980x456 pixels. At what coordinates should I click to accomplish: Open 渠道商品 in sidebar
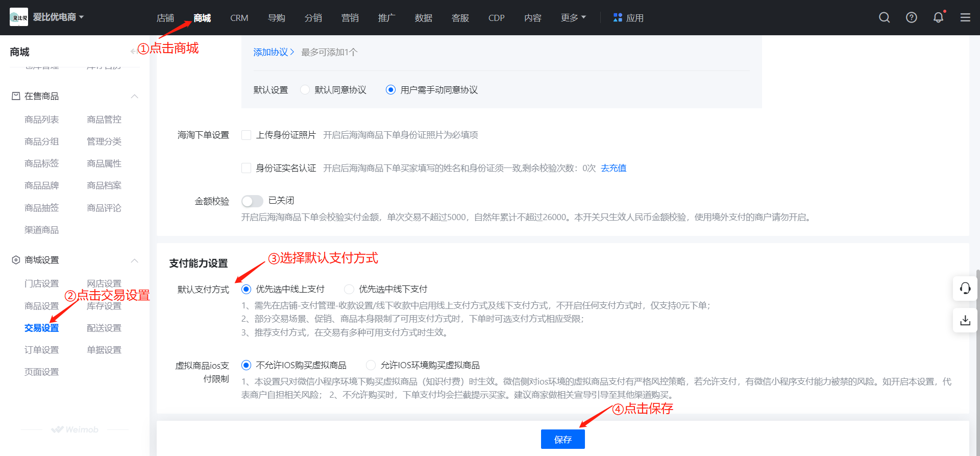click(42, 230)
